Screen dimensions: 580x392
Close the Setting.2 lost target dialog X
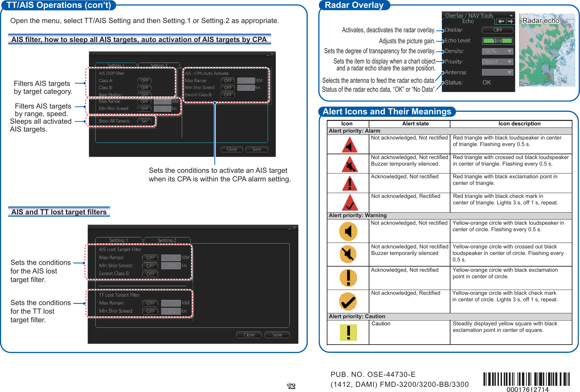coord(294,228)
